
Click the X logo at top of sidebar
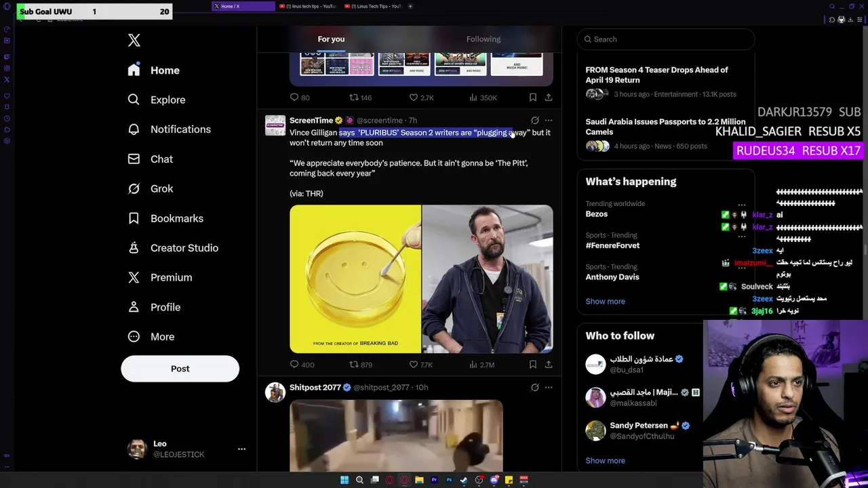(x=134, y=41)
